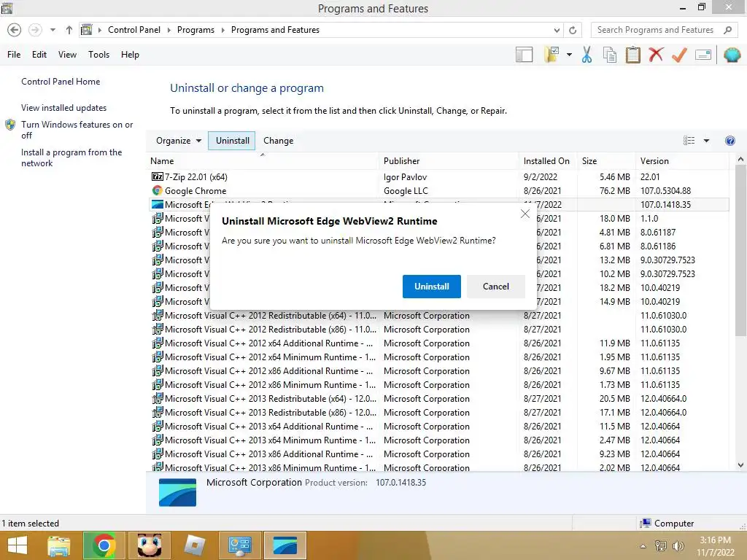Image resolution: width=747 pixels, height=560 pixels.
Task: Open recent locations dropdown arrow
Action: 53,30
